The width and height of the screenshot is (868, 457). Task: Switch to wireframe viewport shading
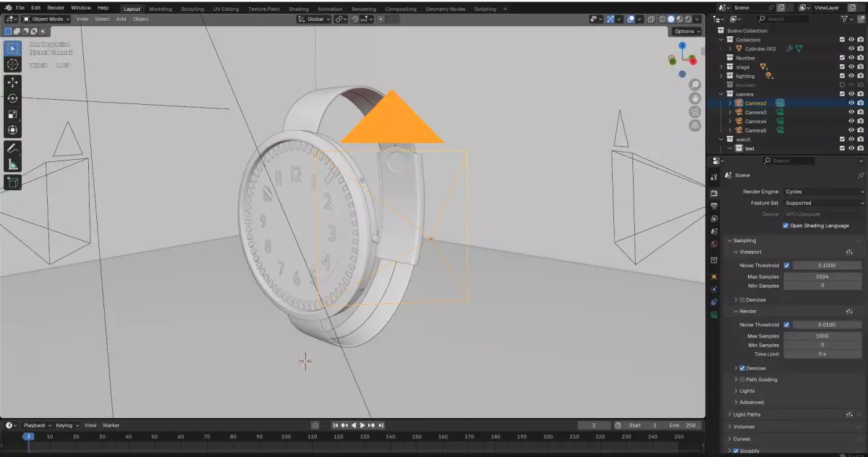coord(662,19)
